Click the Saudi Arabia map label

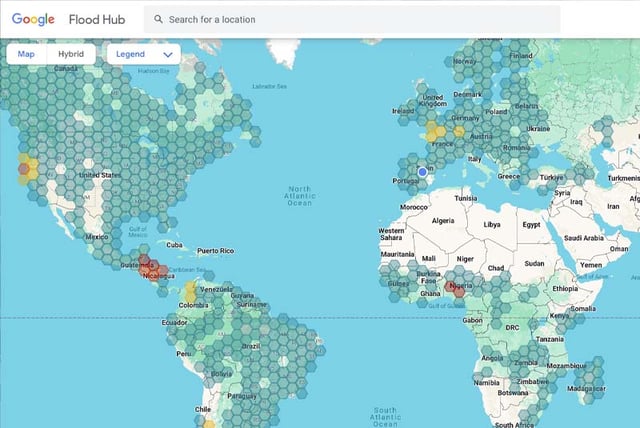click(584, 238)
